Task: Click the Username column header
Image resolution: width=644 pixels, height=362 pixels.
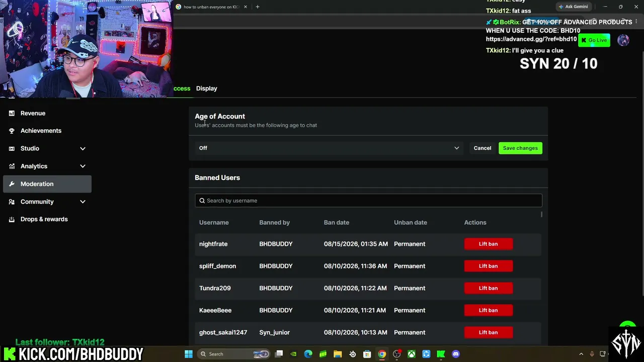Action: pyautogui.click(x=214, y=222)
